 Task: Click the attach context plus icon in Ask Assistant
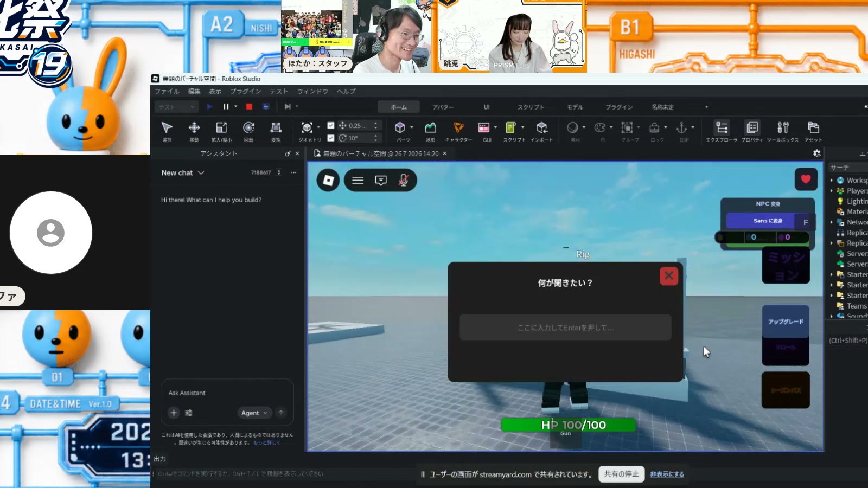pyautogui.click(x=174, y=413)
